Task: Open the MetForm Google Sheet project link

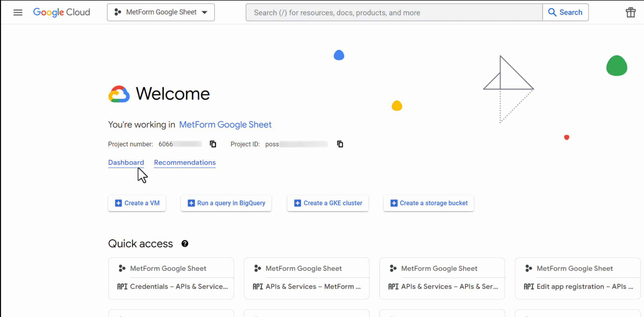Action: [225, 124]
